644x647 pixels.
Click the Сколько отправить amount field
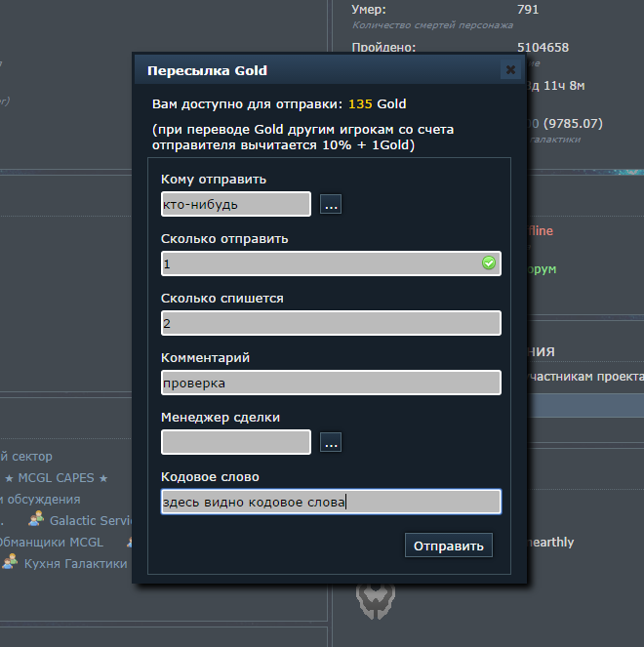(320, 263)
